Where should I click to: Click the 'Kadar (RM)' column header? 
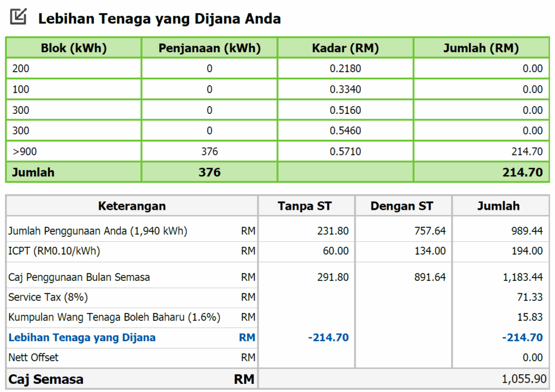pyautogui.click(x=345, y=48)
